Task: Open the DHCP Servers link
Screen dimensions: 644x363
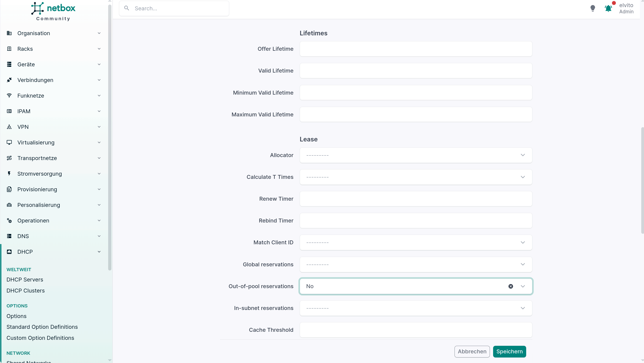Action: pyautogui.click(x=25, y=279)
